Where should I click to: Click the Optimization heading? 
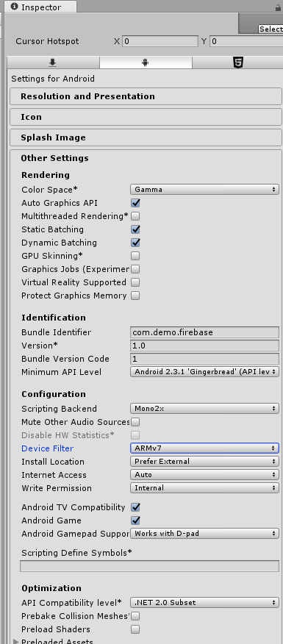51,588
